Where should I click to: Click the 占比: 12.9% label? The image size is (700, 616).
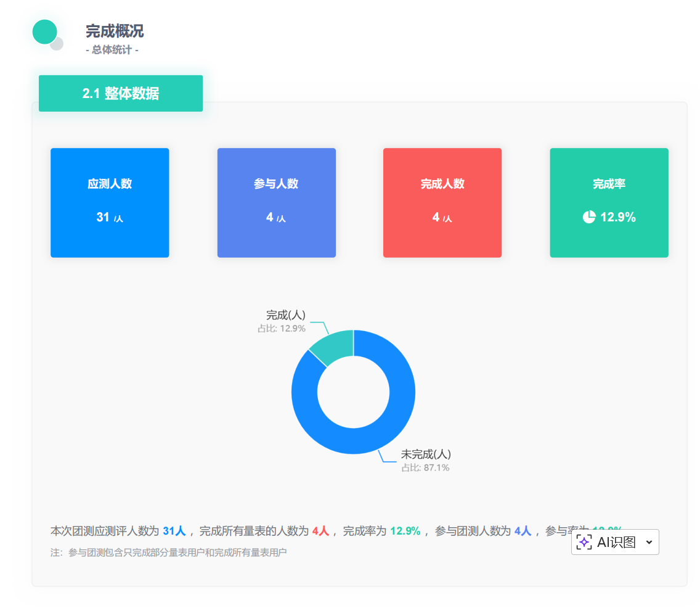(x=281, y=328)
